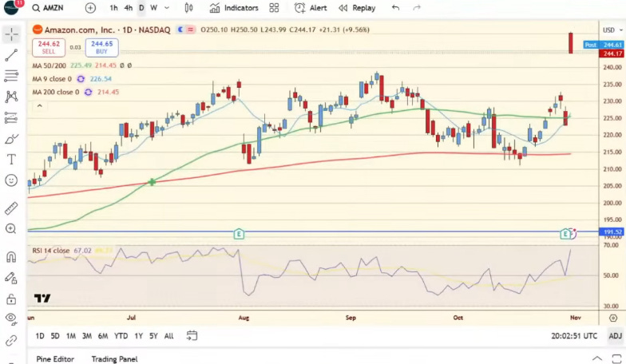
Task: Open the AMZN symbol search
Action: pos(48,8)
